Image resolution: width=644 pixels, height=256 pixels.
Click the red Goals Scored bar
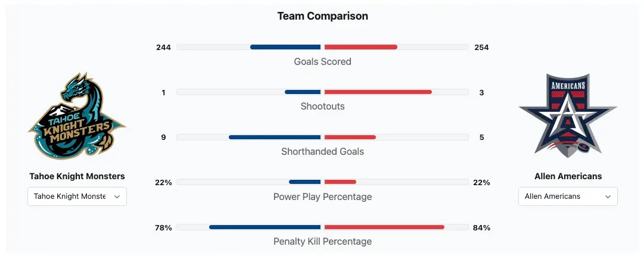tap(361, 47)
